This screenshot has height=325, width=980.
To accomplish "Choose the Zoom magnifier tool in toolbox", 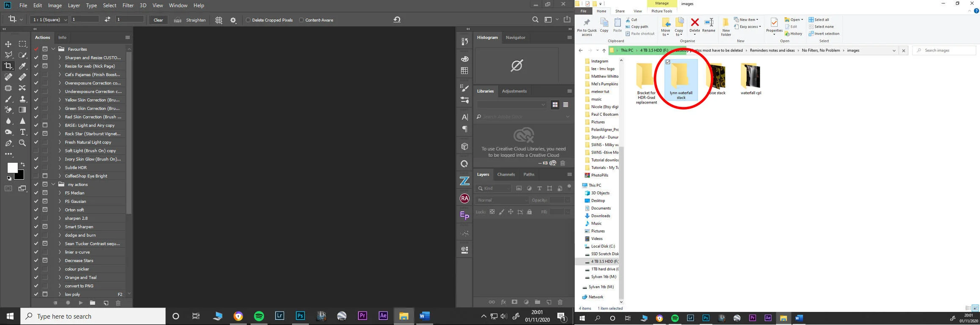I will coord(22,143).
